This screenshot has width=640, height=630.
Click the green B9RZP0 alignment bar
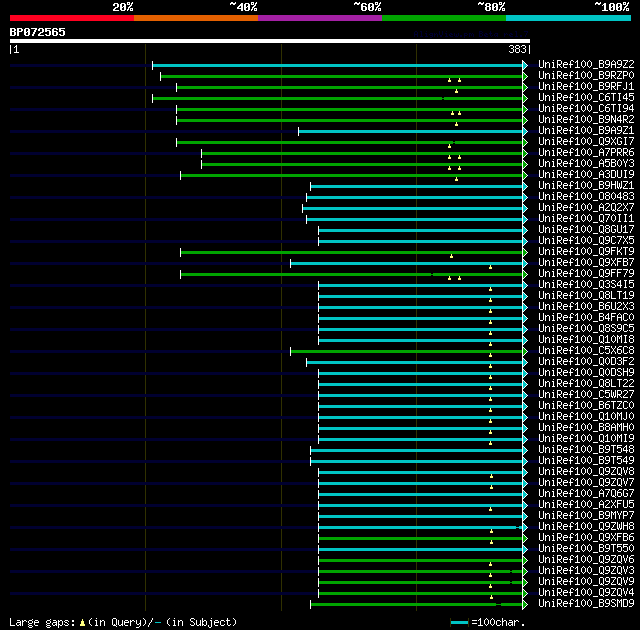click(x=342, y=76)
